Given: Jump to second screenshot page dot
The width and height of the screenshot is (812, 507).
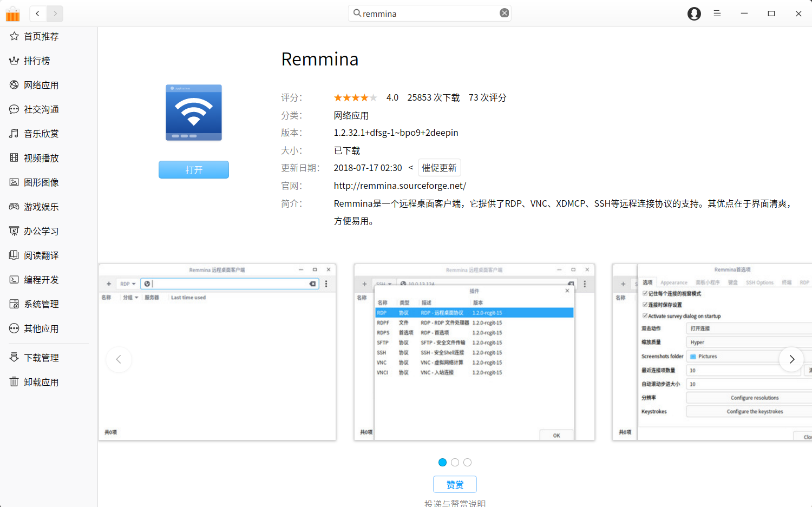Looking at the screenshot, I should point(455,462).
